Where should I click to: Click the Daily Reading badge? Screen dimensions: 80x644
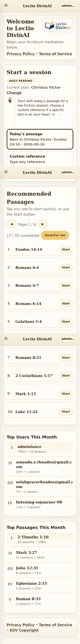[x=21, y=81]
